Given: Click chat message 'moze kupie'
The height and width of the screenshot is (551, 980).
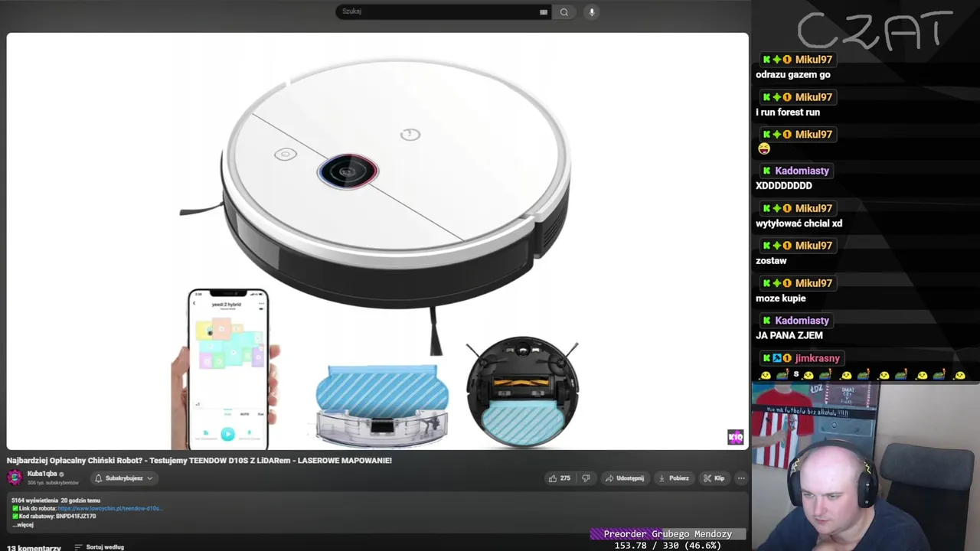Looking at the screenshot, I should pos(780,298).
